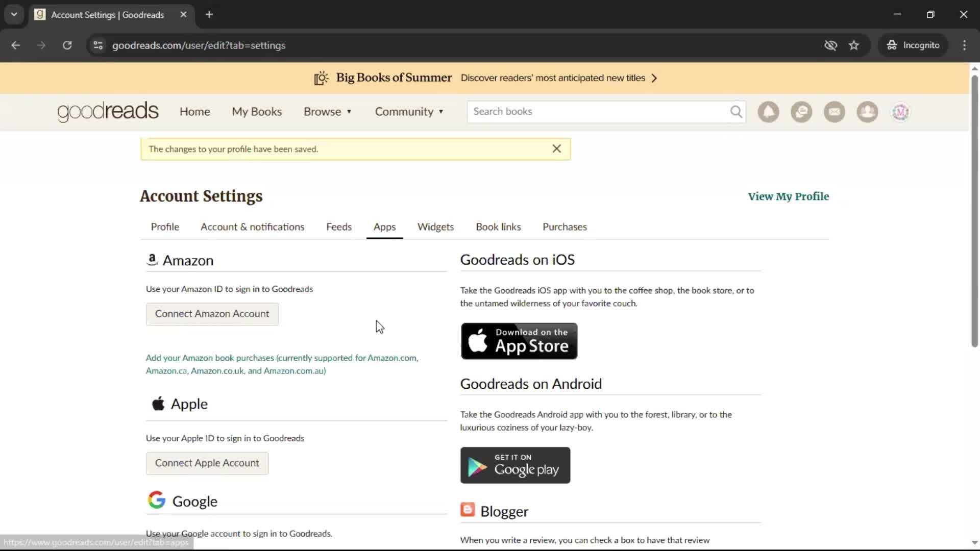Open My Books in navigation
Screen dimensions: 980x551
(x=257, y=112)
